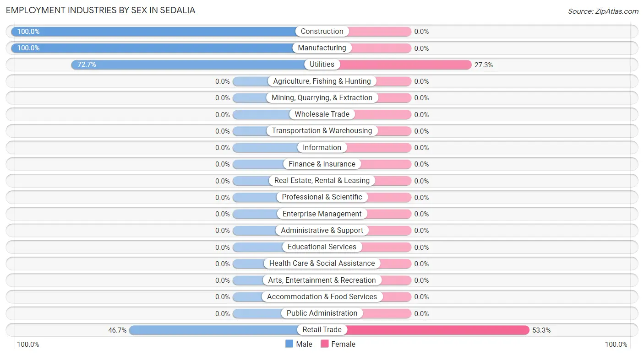Click the Educational Services label
644x355 pixels.
pos(322,247)
